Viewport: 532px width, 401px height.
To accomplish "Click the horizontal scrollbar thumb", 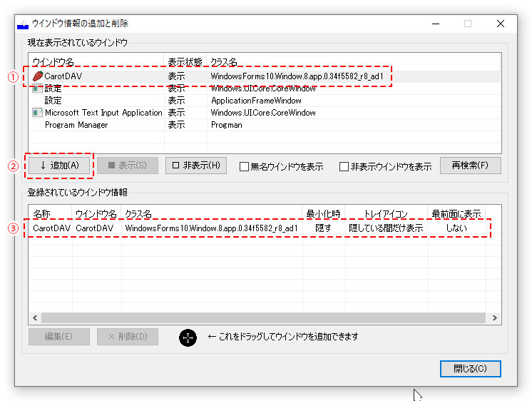I will 264,318.
